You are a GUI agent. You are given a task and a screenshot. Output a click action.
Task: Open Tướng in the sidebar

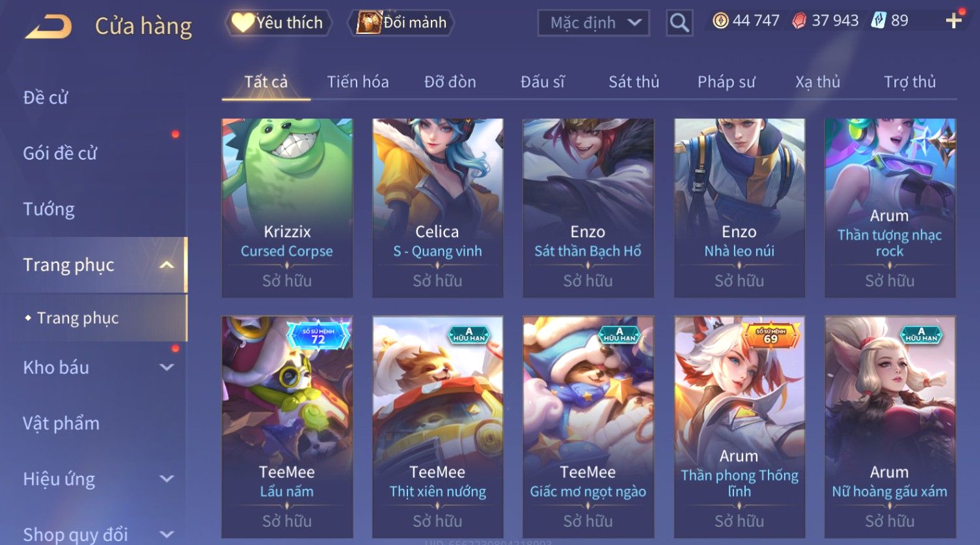[x=49, y=210]
